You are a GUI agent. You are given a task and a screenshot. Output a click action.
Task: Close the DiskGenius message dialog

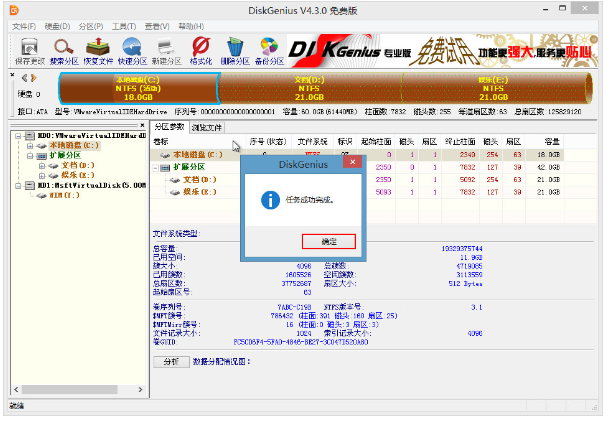(x=352, y=160)
